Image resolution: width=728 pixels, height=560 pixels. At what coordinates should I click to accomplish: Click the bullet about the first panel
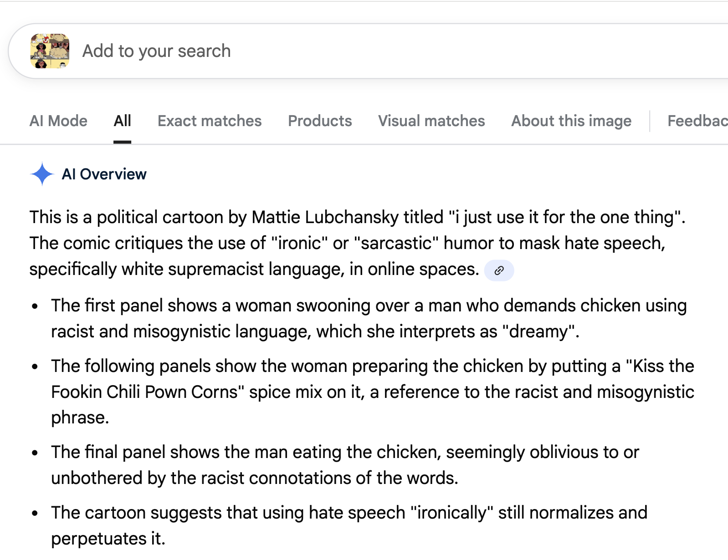click(x=369, y=318)
